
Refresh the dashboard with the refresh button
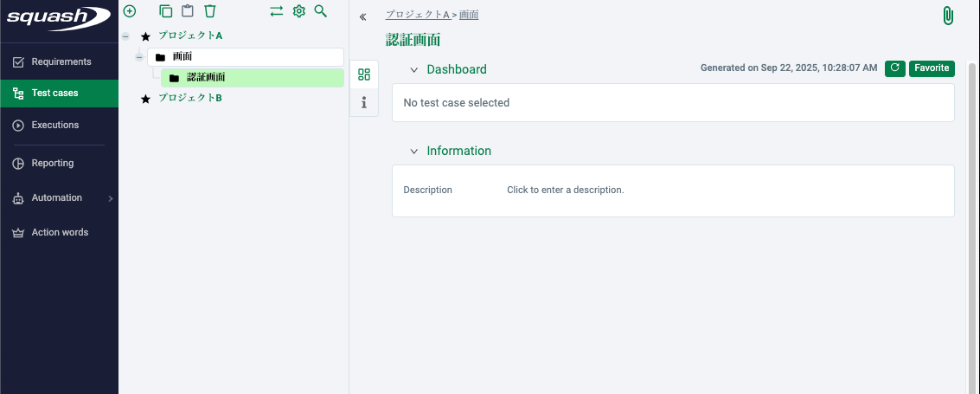895,68
